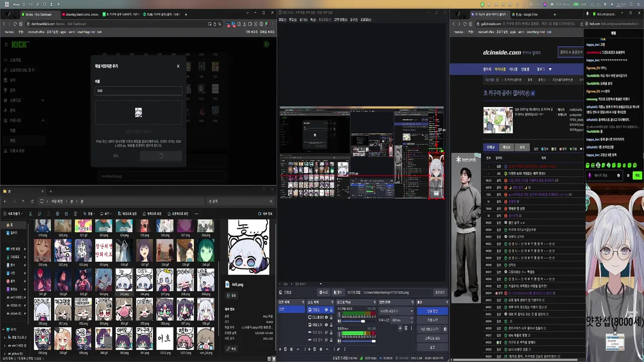
Task: Open a new tab in Kick browser
Action: click(186, 14)
